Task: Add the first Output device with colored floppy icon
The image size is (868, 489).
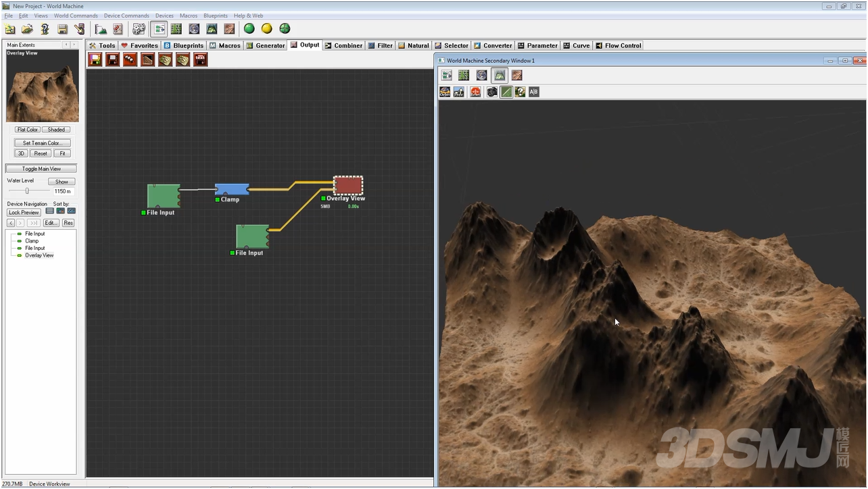Action: click(x=95, y=59)
